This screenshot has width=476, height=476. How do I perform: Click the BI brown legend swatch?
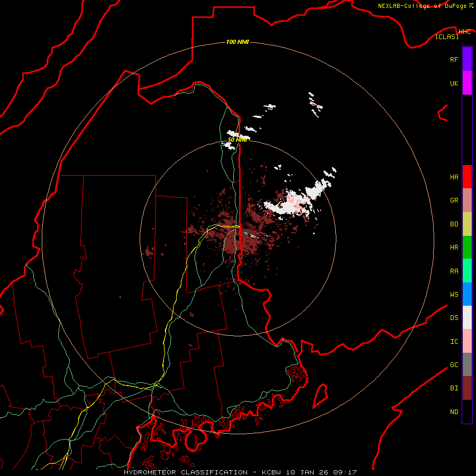point(467,388)
